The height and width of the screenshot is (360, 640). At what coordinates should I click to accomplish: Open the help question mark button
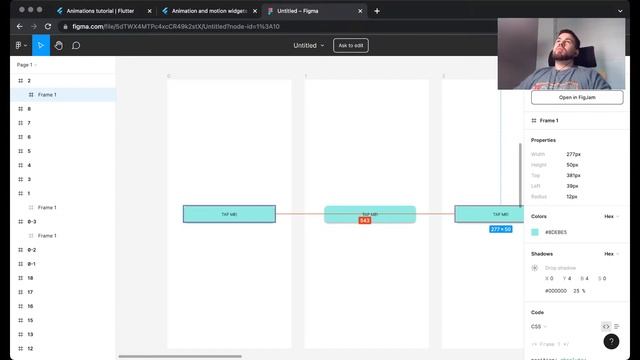click(x=611, y=341)
